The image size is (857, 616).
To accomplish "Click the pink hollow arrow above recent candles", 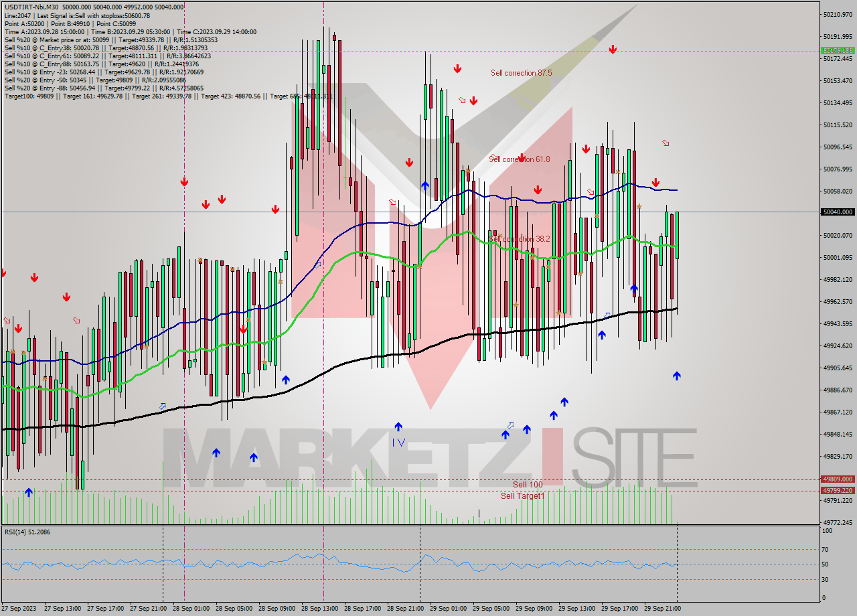I will 665,143.
